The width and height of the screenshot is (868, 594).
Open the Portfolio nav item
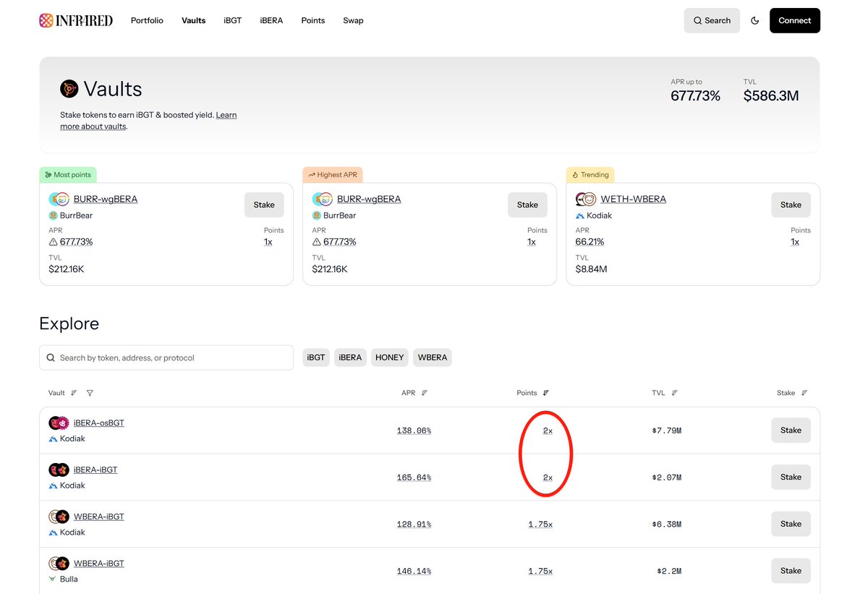147,20
